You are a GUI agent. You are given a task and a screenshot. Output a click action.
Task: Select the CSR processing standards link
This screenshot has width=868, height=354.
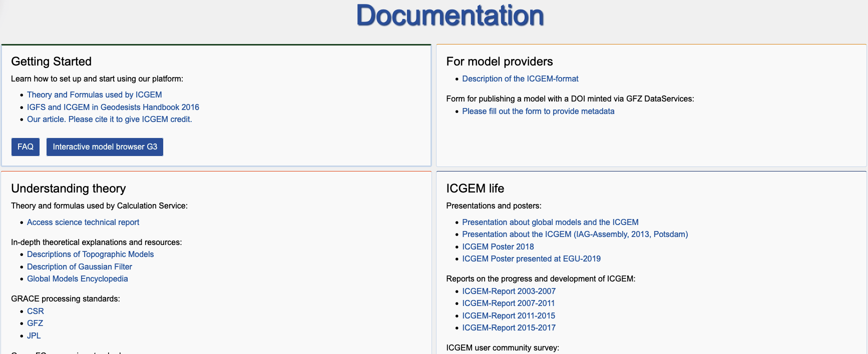[36, 311]
